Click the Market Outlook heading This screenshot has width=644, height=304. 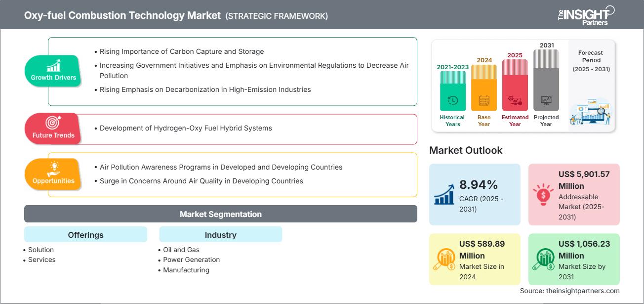466,150
